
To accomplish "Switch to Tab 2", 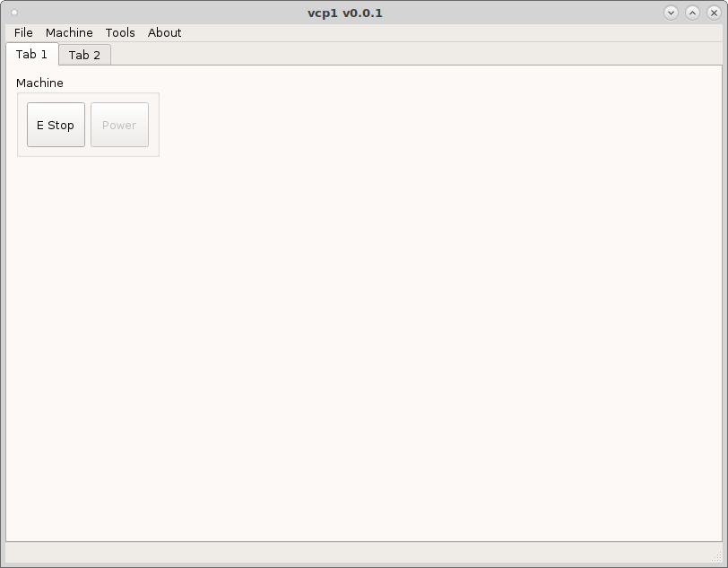I will click(x=84, y=55).
